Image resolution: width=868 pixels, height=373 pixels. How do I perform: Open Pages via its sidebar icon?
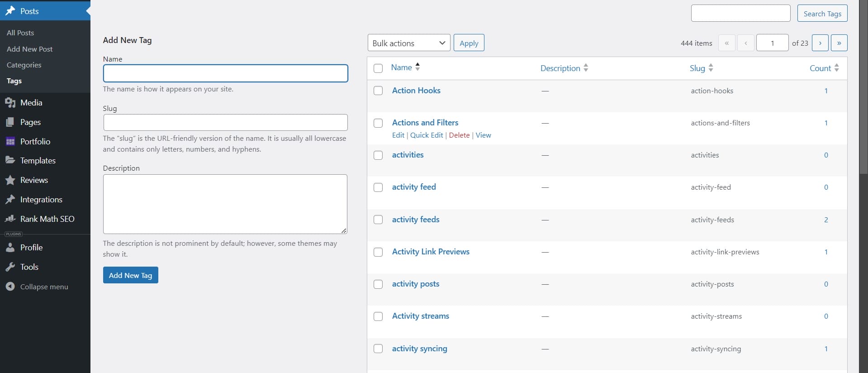10,122
